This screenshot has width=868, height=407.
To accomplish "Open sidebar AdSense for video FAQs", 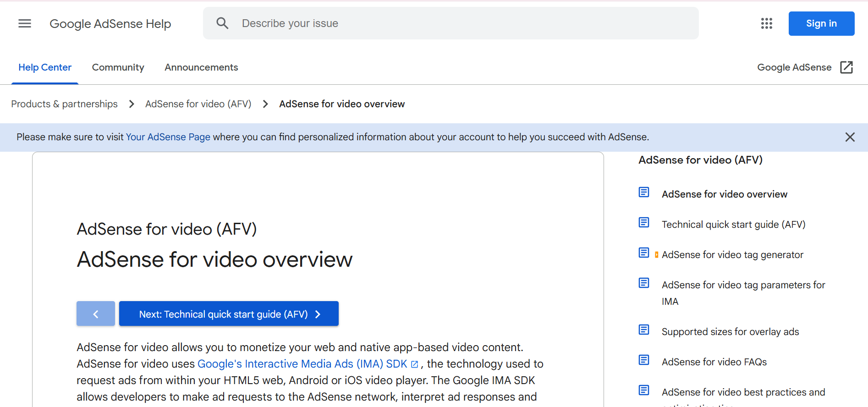I will pyautogui.click(x=714, y=362).
